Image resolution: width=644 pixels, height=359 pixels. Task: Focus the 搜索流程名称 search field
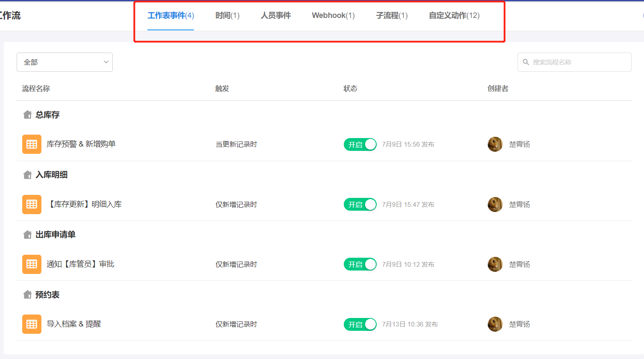[x=574, y=62]
